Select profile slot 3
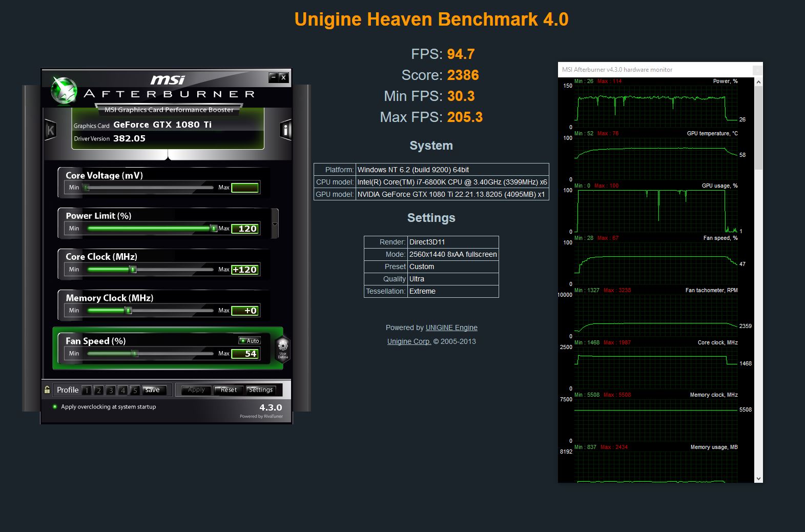Screen dimensions: 805x532 tap(111, 390)
